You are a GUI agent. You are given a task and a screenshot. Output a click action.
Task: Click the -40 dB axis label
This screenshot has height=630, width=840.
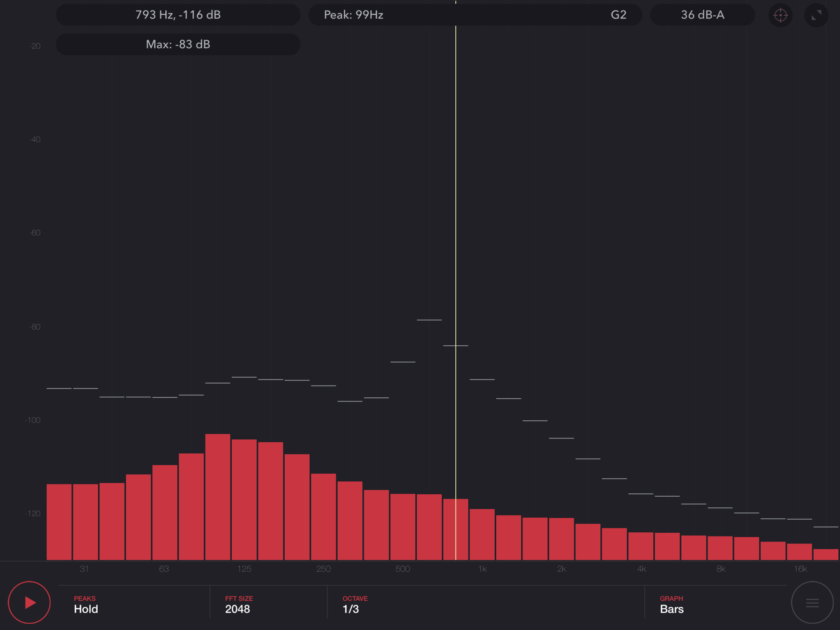click(35, 139)
